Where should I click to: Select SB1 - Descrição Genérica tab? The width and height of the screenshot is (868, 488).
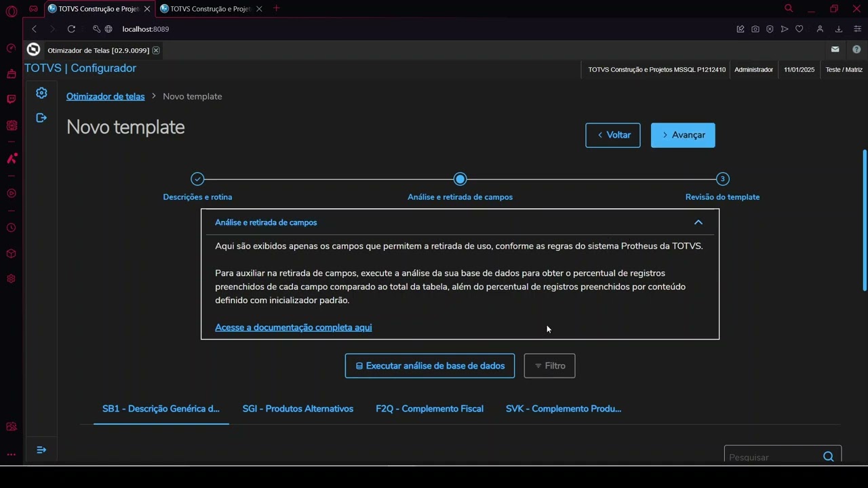pos(161,409)
